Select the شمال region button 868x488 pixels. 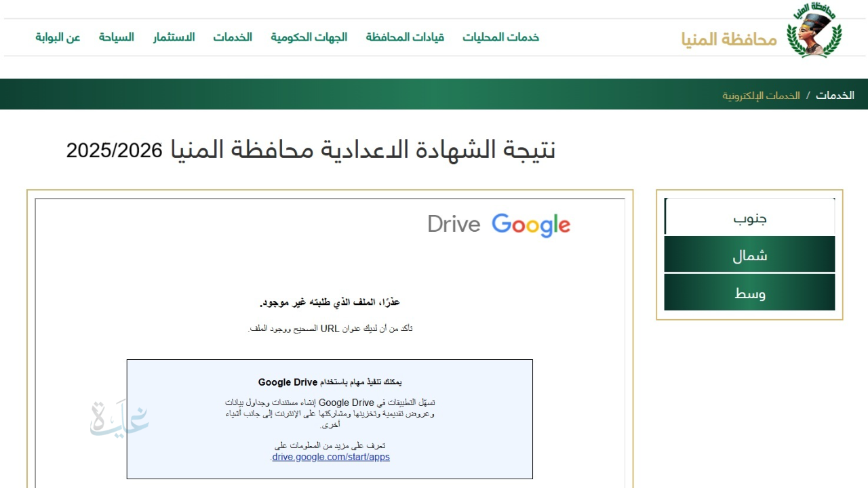click(749, 255)
